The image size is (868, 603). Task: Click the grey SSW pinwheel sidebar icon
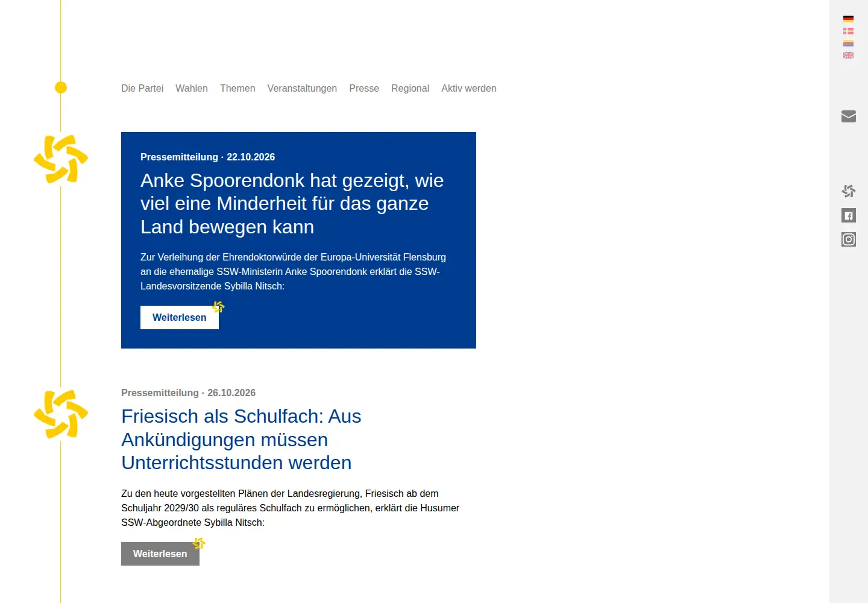[849, 191]
